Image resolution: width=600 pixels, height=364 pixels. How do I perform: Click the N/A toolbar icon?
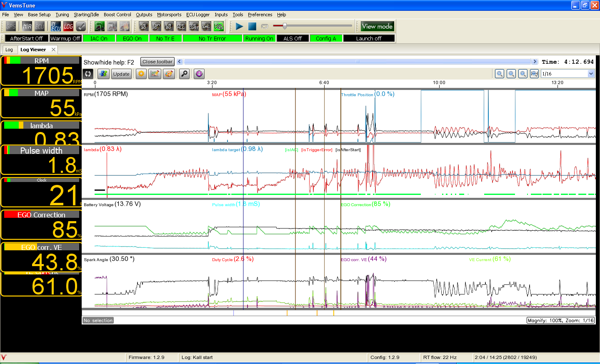27,27
